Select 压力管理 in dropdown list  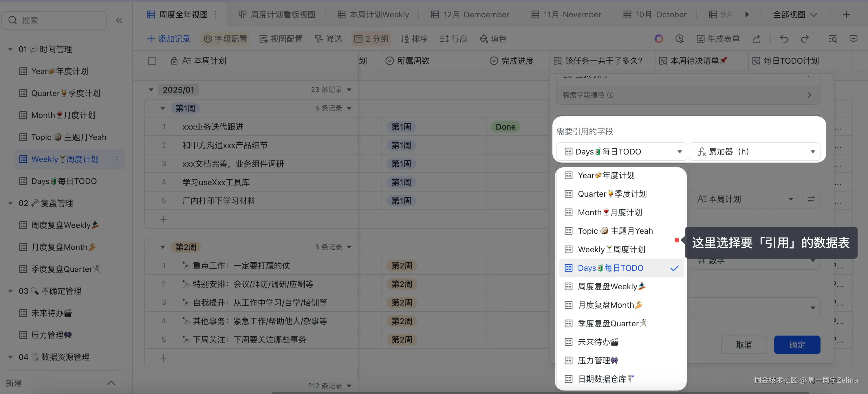(x=621, y=361)
